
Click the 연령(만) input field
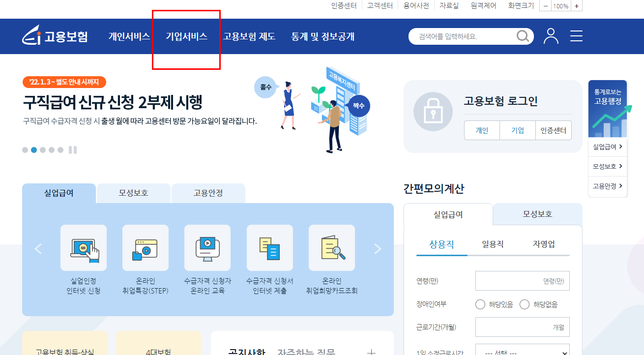(x=523, y=281)
